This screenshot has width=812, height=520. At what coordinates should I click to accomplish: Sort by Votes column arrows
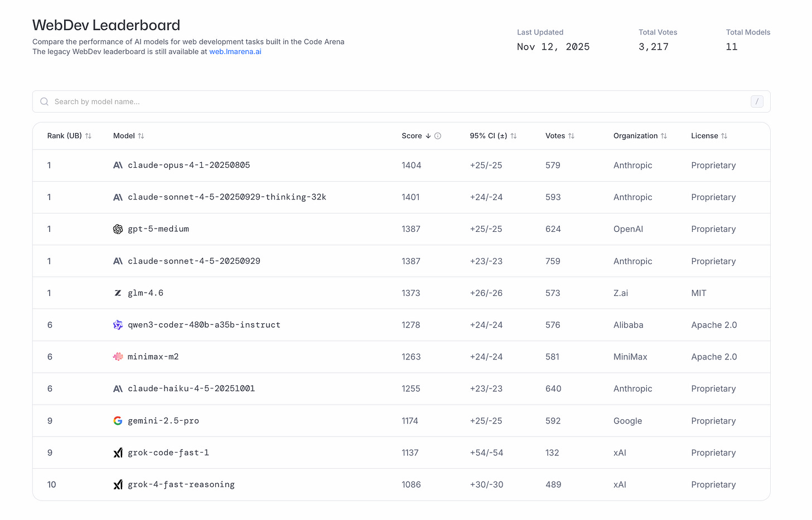coord(571,136)
